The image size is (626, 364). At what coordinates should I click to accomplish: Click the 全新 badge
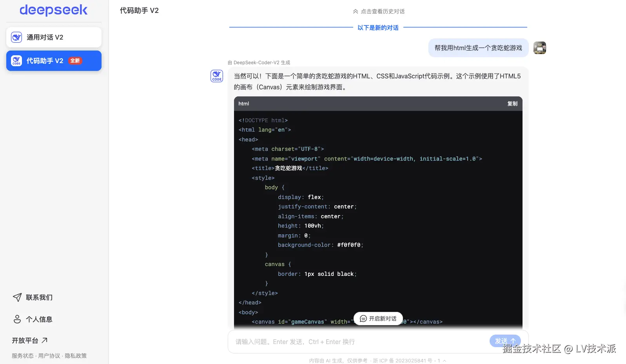coord(75,61)
